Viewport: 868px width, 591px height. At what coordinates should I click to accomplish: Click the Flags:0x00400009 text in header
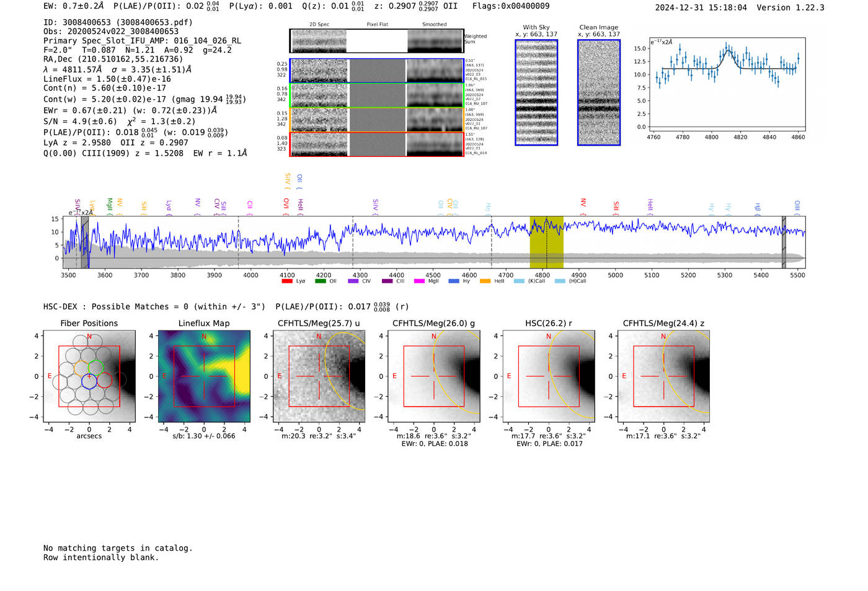point(511,6)
